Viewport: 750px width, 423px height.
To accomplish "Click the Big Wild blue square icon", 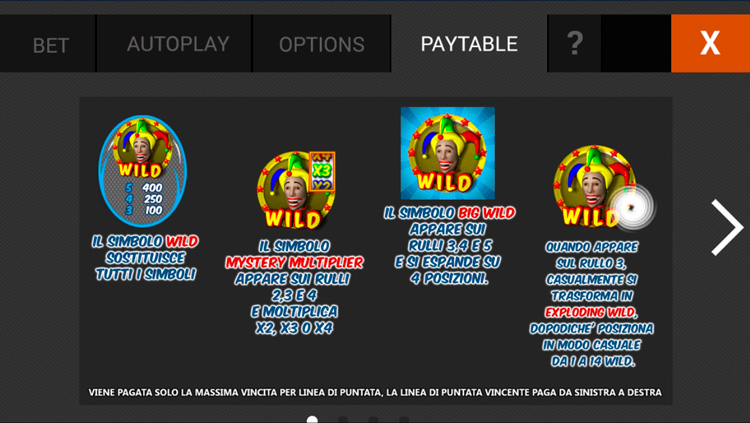I will click(x=448, y=153).
